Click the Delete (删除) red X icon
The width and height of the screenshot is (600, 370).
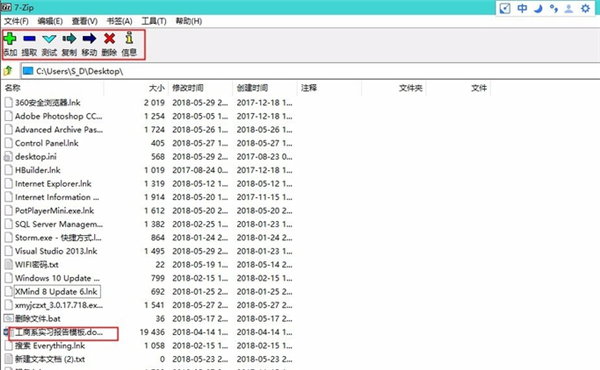[109, 38]
